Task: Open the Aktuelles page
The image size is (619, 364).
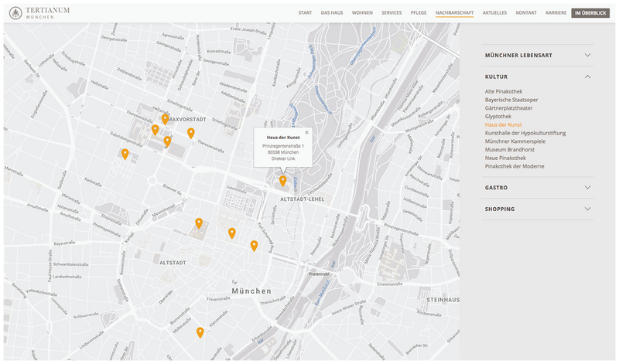Action: point(494,12)
